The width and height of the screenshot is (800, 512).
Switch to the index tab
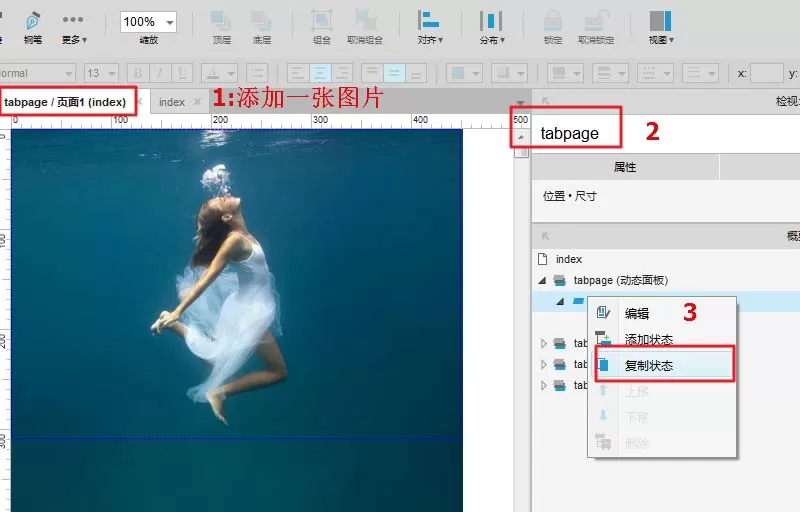(172, 102)
